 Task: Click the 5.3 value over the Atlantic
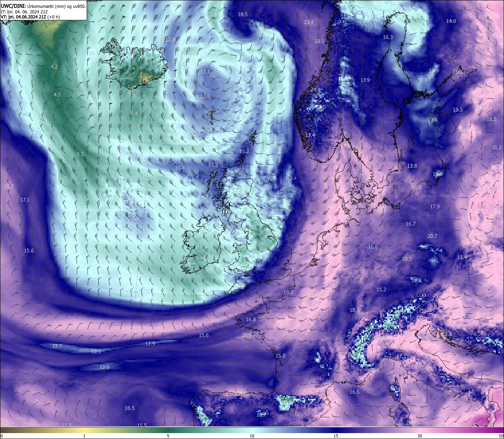click(80, 154)
